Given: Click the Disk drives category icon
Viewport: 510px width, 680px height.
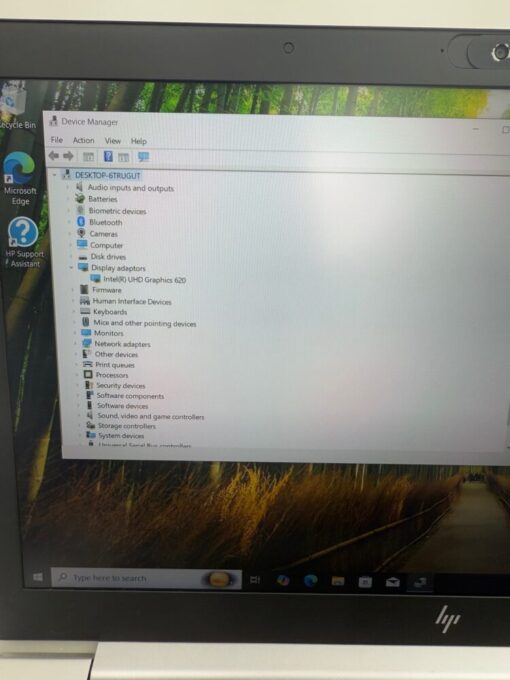Looking at the screenshot, I should (x=83, y=257).
